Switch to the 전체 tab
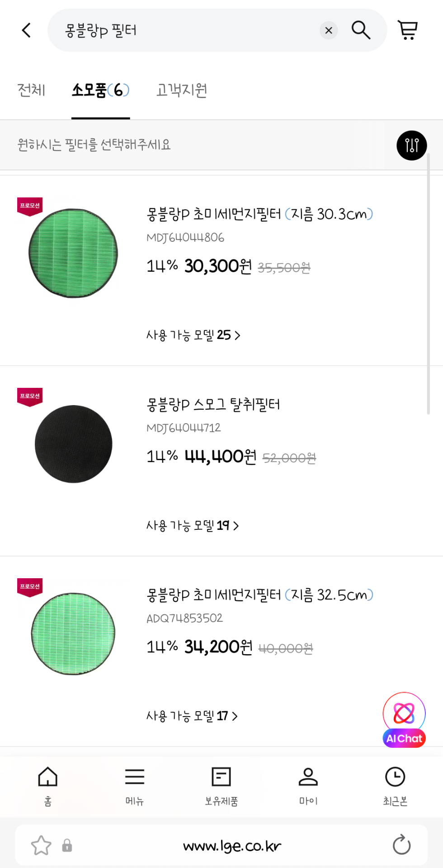This screenshot has height=868, width=443. click(31, 90)
